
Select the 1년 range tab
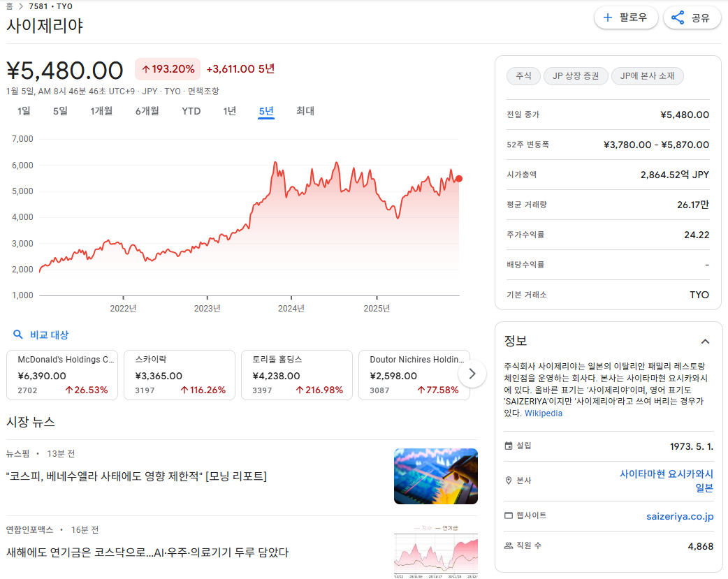click(229, 111)
